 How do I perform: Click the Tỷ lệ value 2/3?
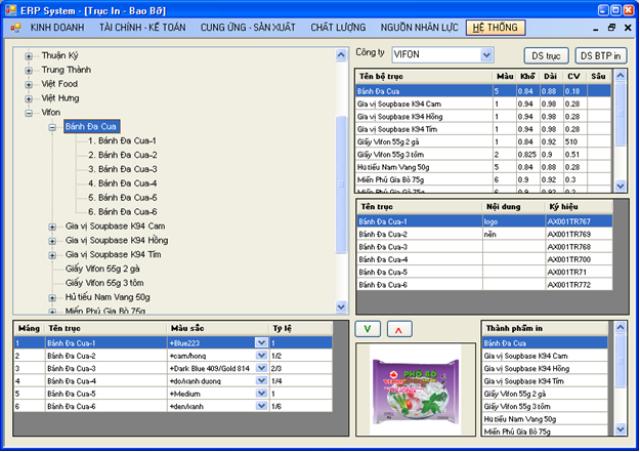[300, 368]
